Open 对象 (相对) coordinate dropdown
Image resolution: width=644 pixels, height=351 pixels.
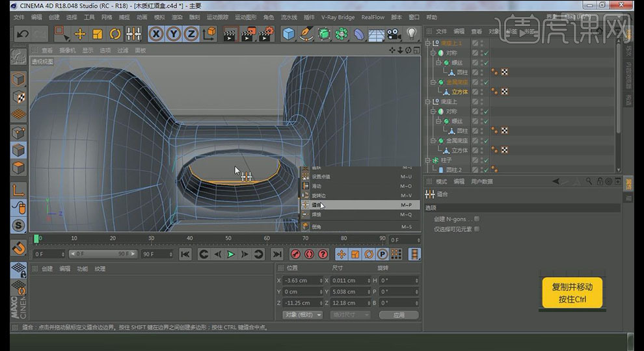[303, 315]
